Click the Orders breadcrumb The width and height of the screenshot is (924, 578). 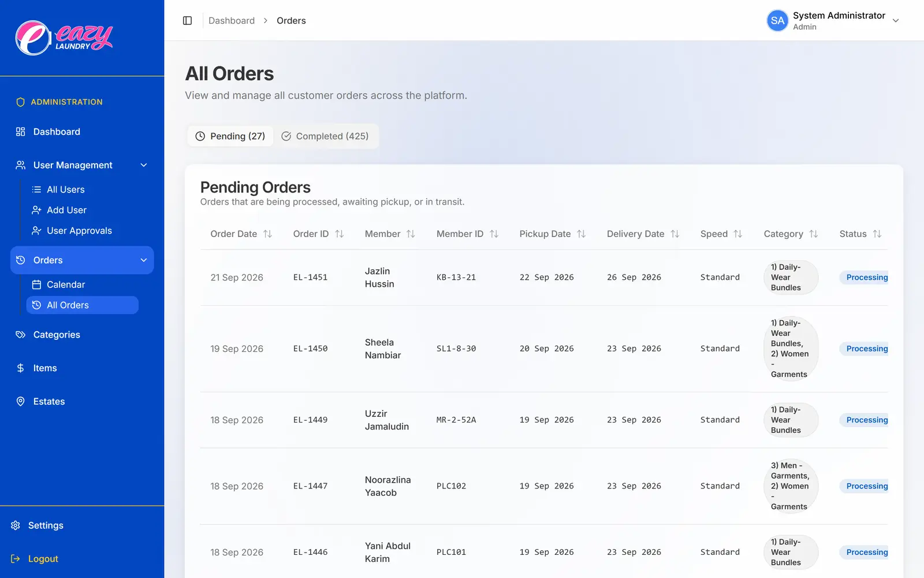tap(291, 21)
